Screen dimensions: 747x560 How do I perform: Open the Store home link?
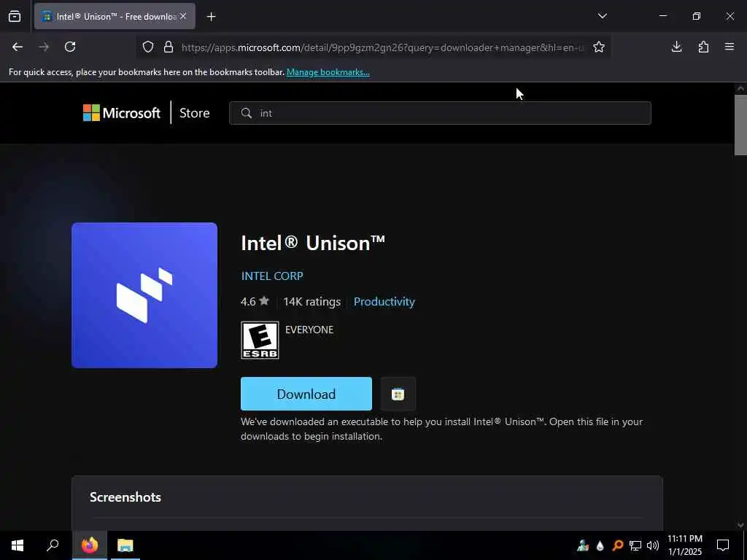[x=194, y=113]
